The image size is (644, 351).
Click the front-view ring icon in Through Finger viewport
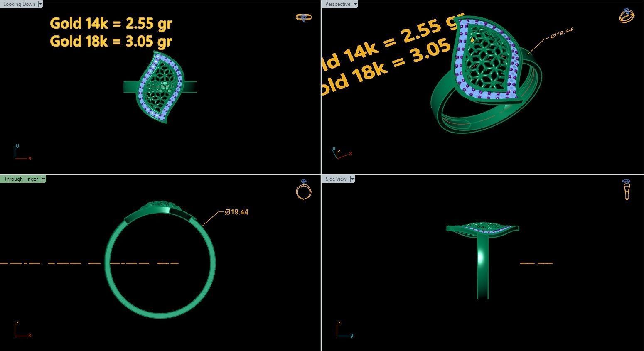coord(303,190)
